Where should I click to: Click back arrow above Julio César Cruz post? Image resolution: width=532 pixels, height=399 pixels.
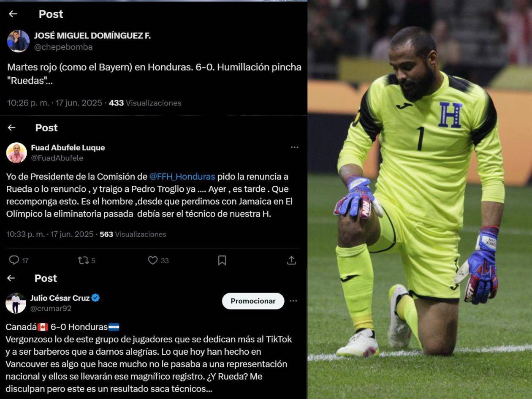pyautogui.click(x=11, y=278)
